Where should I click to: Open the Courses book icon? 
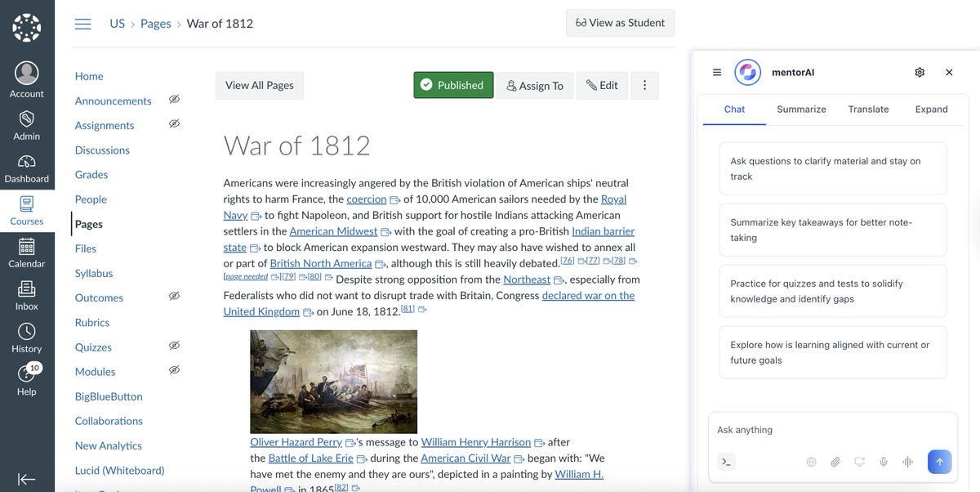point(27,204)
